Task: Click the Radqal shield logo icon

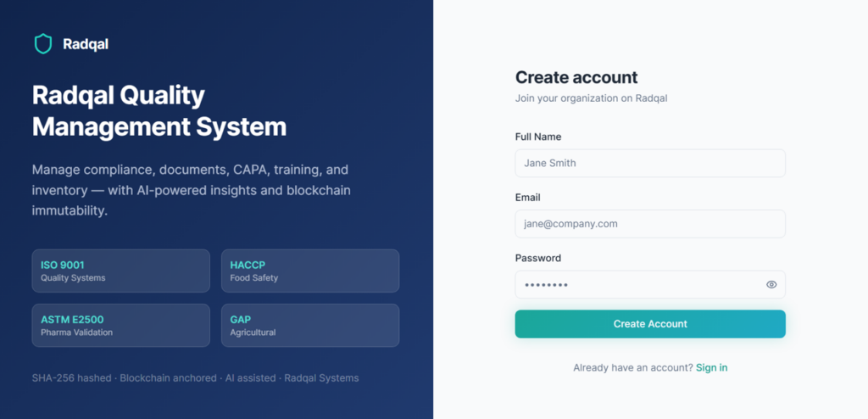Action: click(43, 44)
